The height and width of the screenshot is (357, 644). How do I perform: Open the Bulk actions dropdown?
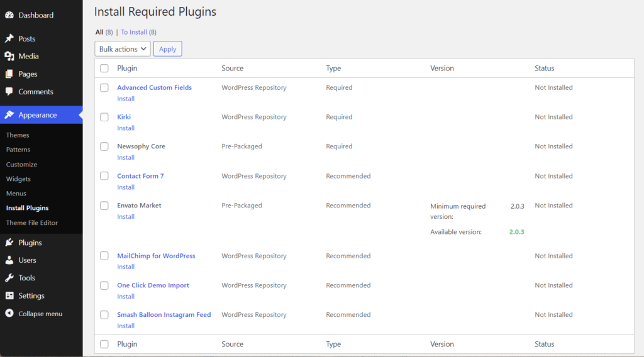coord(123,49)
